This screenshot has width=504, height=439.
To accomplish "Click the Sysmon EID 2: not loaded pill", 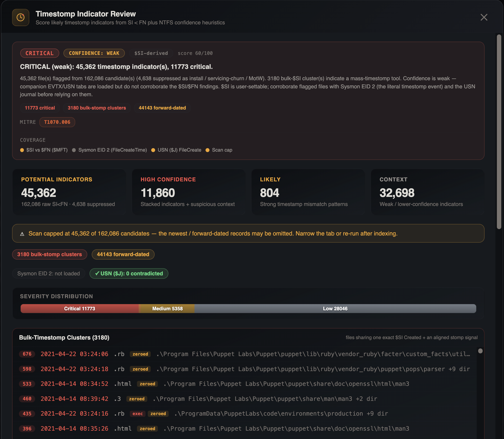I will click(x=49, y=274).
